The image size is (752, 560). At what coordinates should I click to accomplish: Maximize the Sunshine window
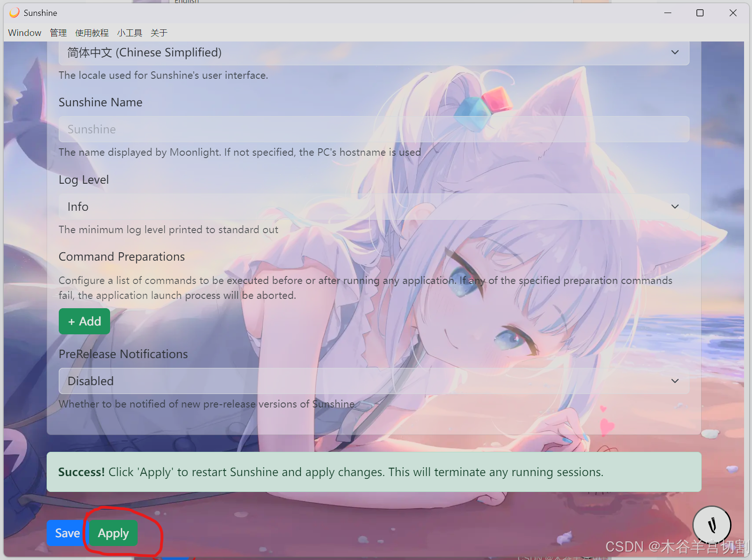(700, 13)
